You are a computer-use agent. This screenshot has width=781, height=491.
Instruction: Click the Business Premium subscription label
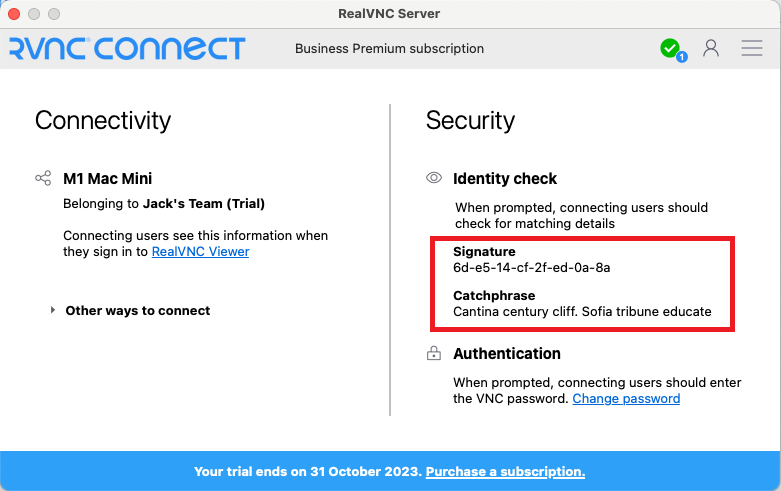[390, 48]
